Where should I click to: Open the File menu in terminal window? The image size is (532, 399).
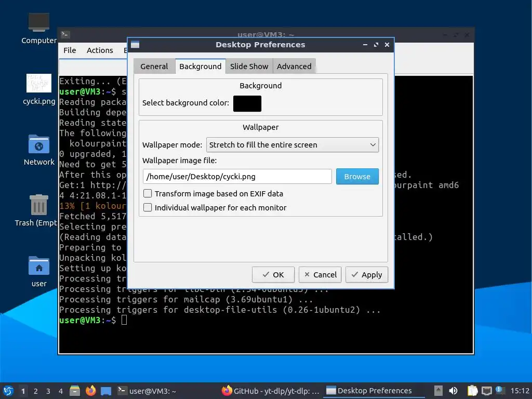70,50
